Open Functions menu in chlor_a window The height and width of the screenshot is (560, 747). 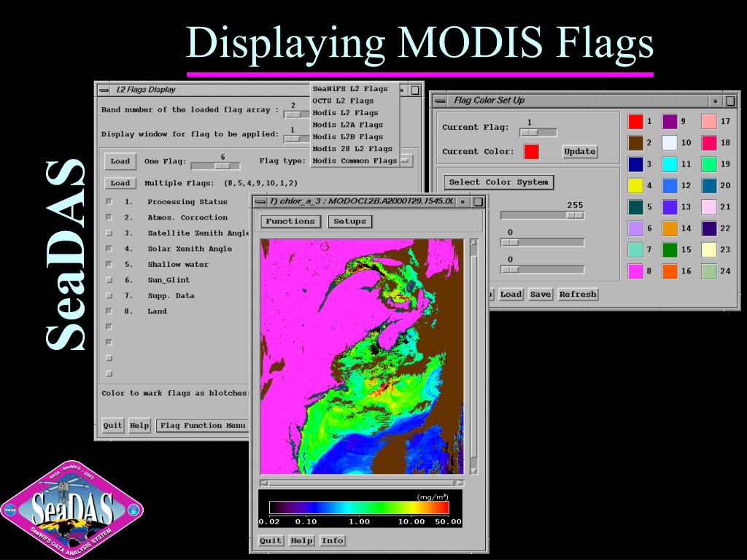[x=290, y=222]
